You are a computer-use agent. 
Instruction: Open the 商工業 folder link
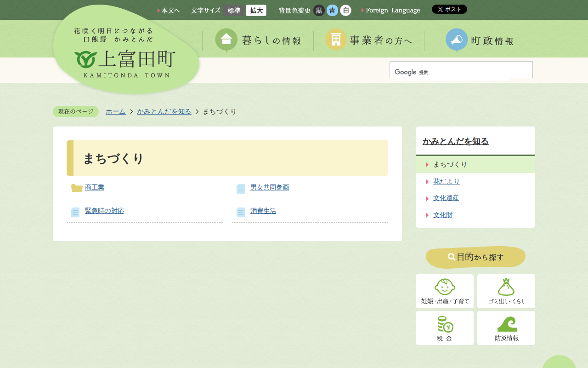[x=95, y=187]
